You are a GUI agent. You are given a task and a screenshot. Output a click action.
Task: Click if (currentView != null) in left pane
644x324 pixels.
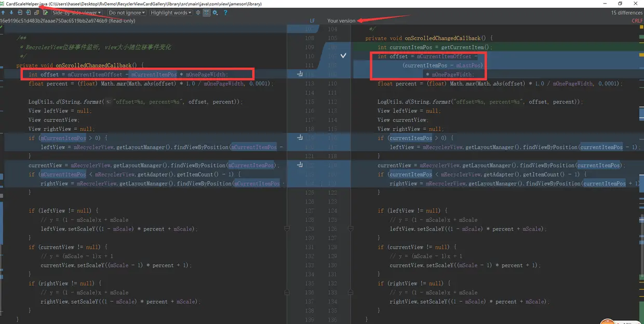coord(68,247)
